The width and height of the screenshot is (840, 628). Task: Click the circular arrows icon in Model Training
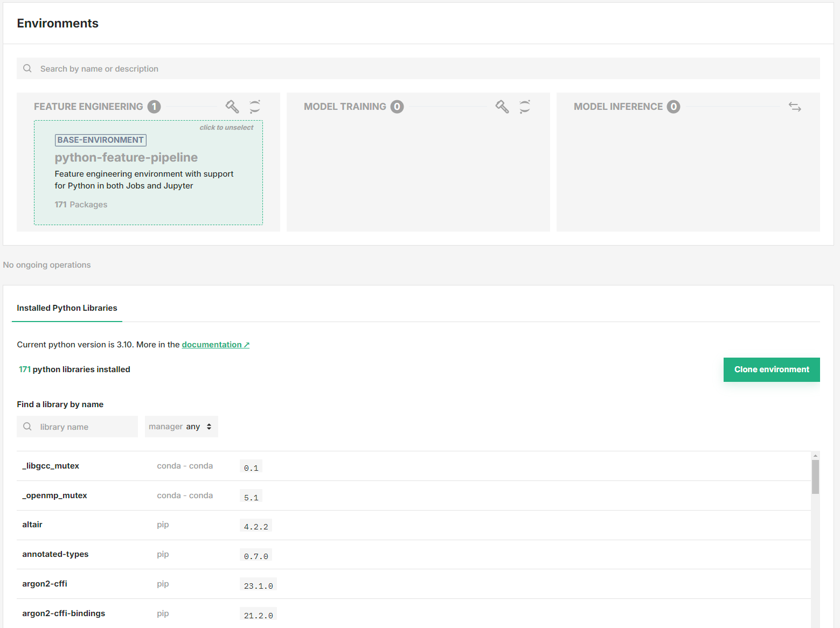(x=525, y=107)
